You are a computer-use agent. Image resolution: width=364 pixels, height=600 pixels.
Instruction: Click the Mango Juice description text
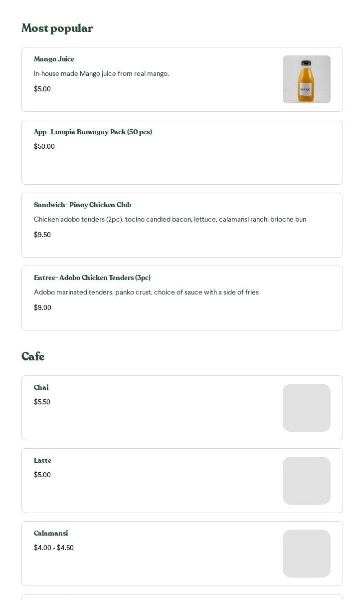point(101,73)
